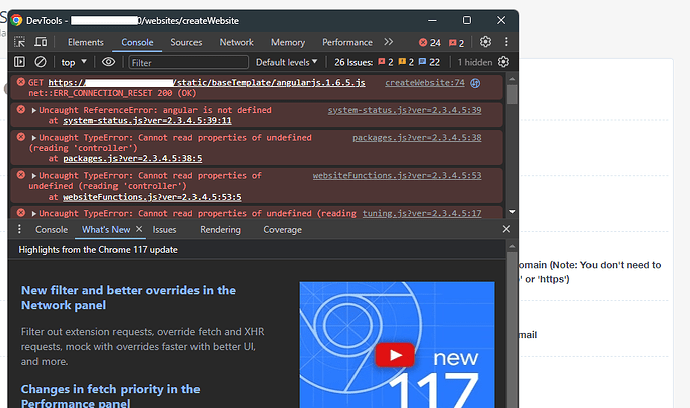Image resolution: width=690 pixels, height=408 pixels.
Task: Click the Chrome logo in DevTools title bar
Action: tap(17, 20)
